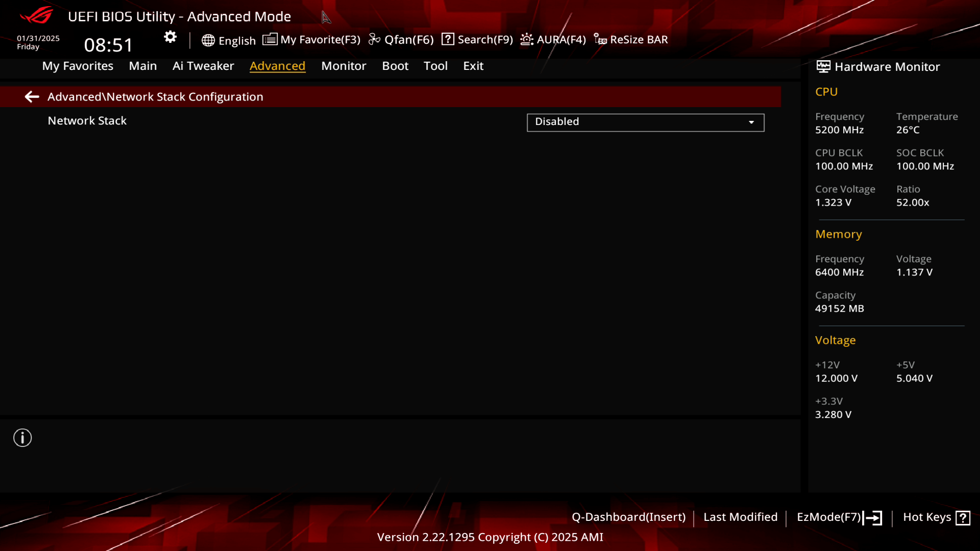The width and height of the screenshot is (980, 551).
Task: Open Search settings function
Action: point(477,39)
